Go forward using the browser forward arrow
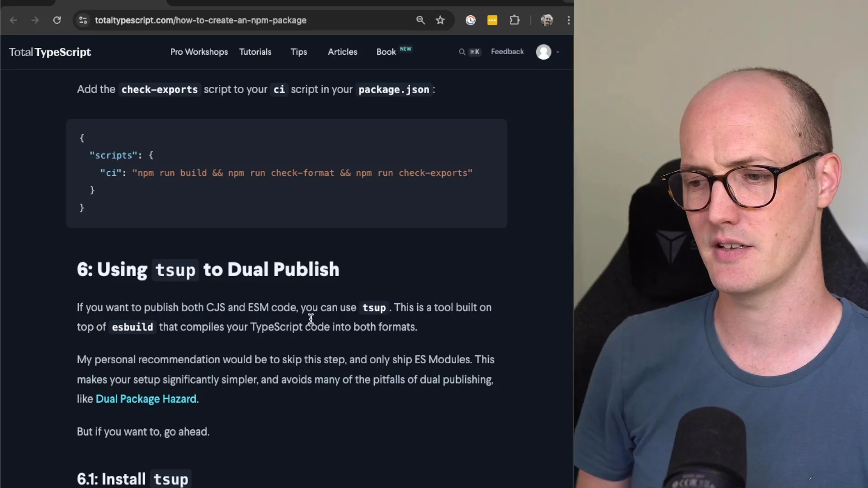This screenshot has width=868, height=488. 35,20
